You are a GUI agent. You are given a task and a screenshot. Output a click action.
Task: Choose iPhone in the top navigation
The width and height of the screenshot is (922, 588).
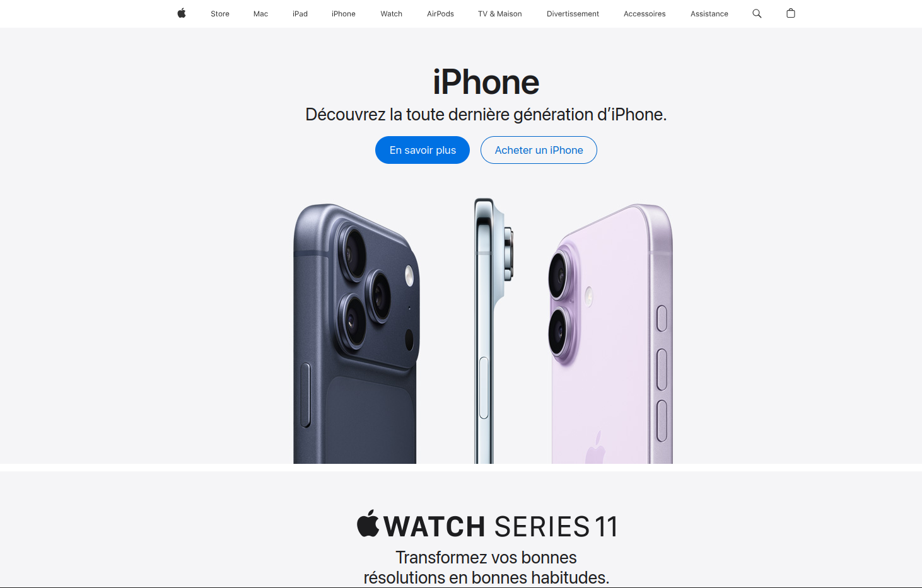coord(344,14)
